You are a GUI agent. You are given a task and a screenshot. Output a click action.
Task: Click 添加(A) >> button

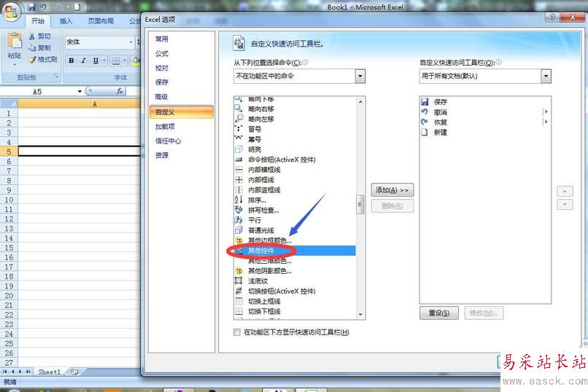pyautogui.click(x=392, y=190)
